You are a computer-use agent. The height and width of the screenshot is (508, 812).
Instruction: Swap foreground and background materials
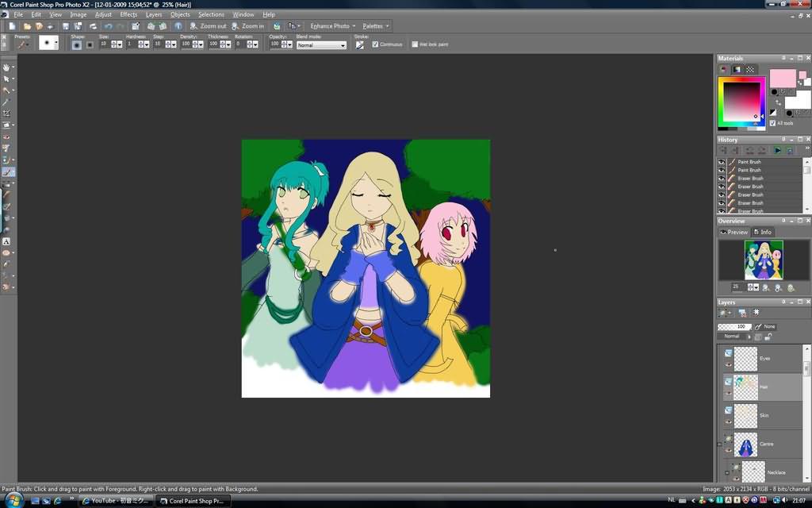coord(778,102)
